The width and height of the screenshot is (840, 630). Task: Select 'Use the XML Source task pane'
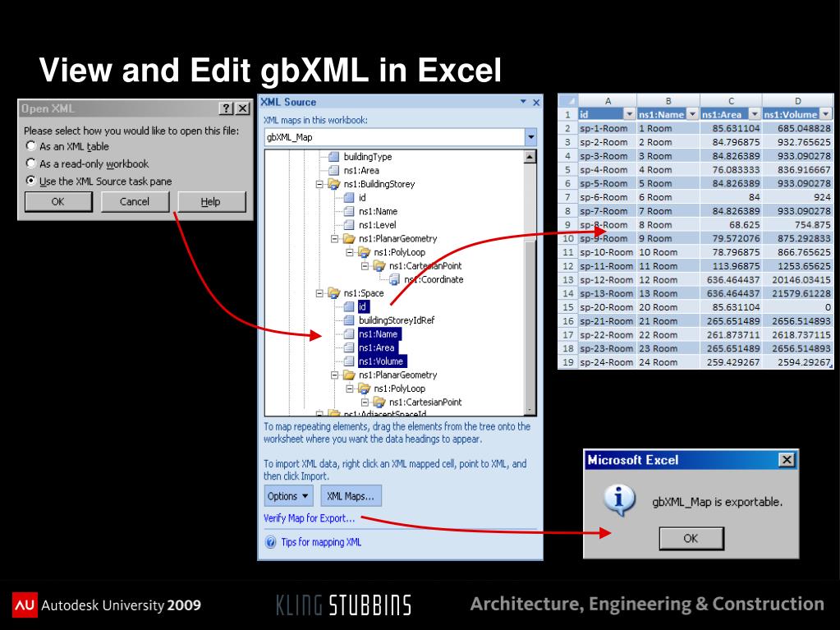[31, 181]
